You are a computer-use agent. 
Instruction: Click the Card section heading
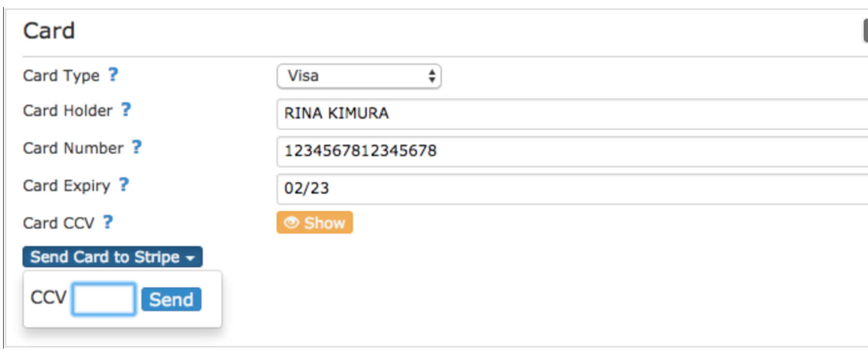(x=49, y=31)
